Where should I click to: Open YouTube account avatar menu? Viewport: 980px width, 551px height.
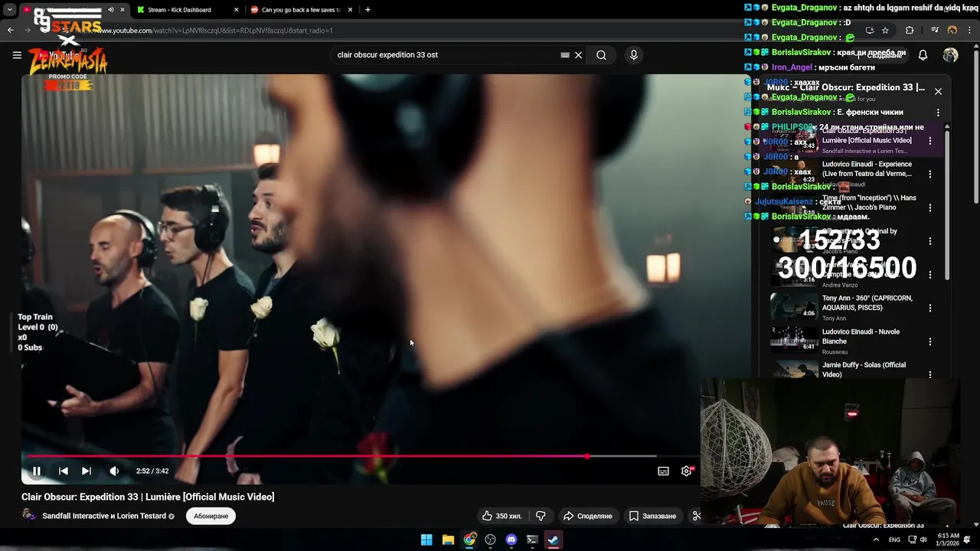click(x=950, y=55)
